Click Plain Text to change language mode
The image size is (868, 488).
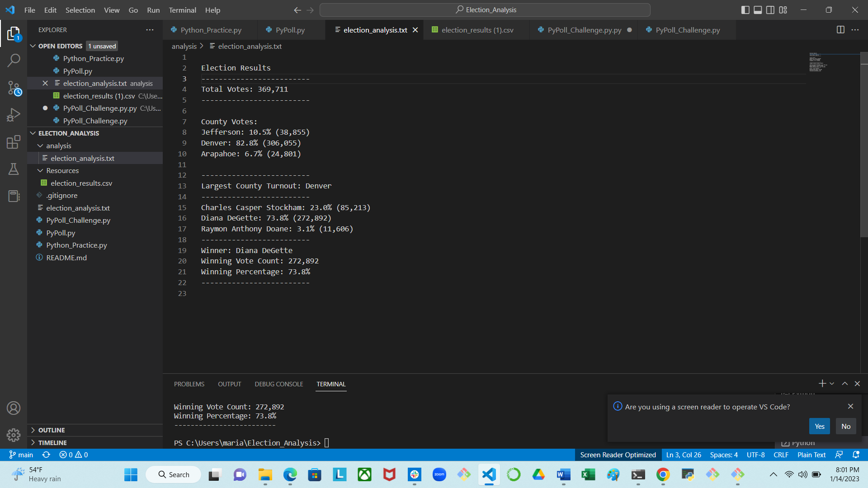click(x=811, y=455)
